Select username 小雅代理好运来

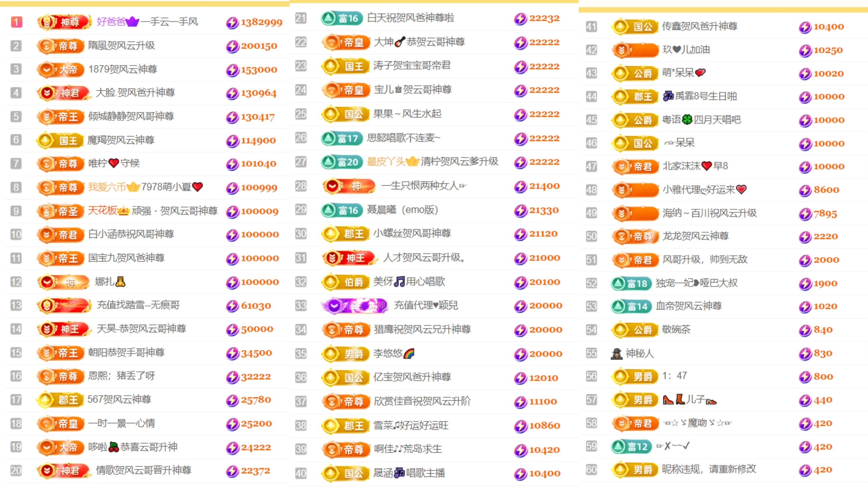(x=705, y=190)
